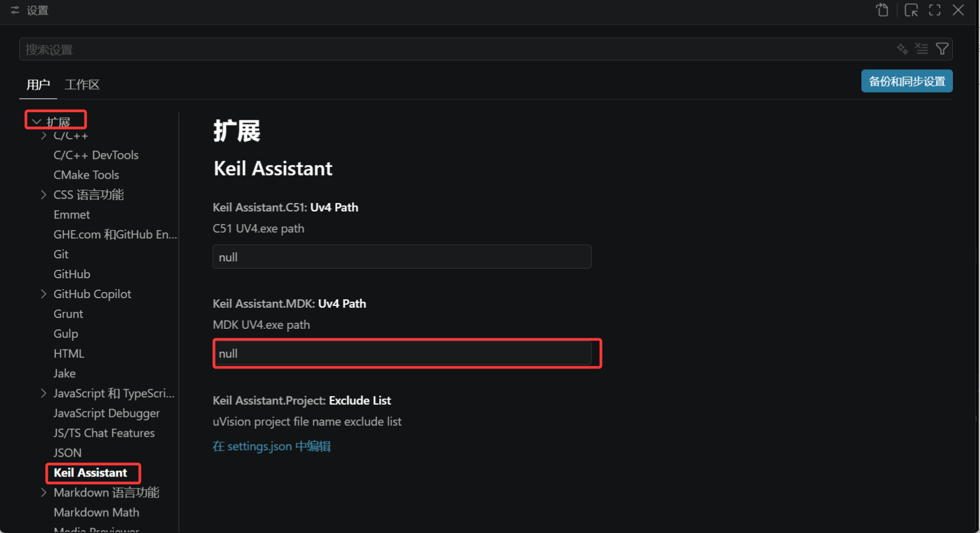Open the settings filter funnel menu
The width and height of the screenshot is (980, 533).
tap(942, 49)
